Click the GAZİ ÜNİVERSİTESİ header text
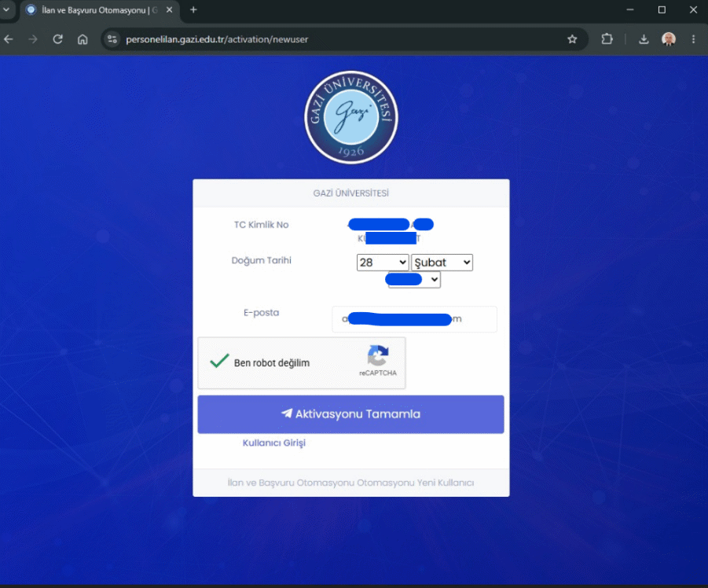This screenshot has height=588, width=708. click(350, 193)
